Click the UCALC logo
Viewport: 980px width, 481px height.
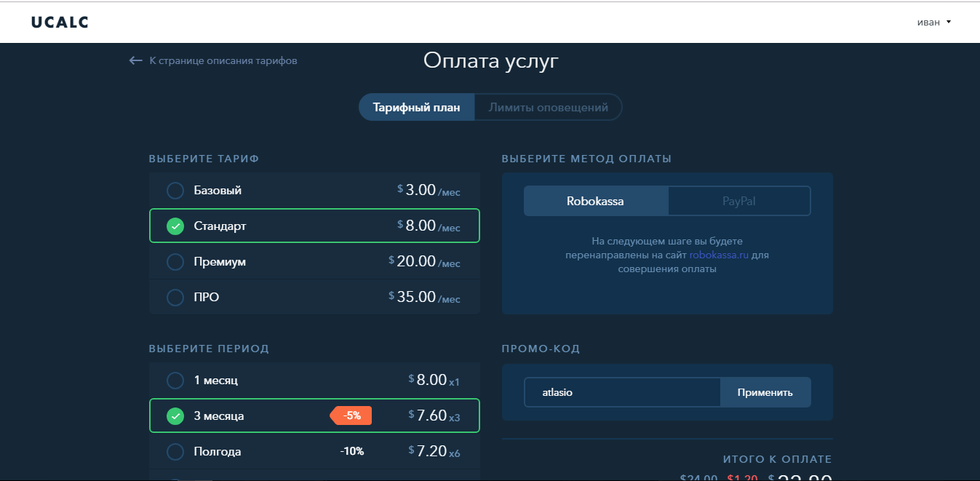[x=60, y=23]
